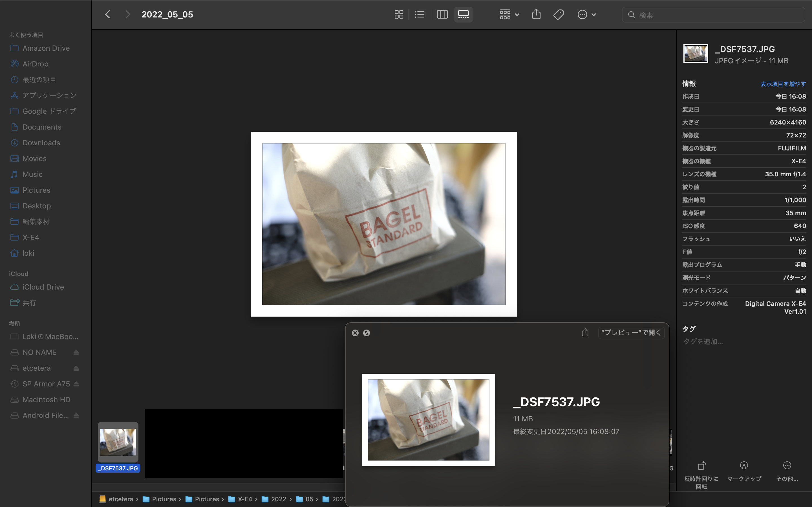This screenshot has width=812, height=507.
Task: Click the share icon in toolbar
Action: tap(536, 14)
